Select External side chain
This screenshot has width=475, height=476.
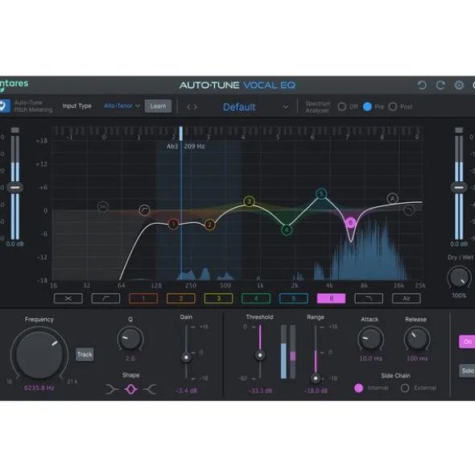pyautogui.click(x=405, y=388)
